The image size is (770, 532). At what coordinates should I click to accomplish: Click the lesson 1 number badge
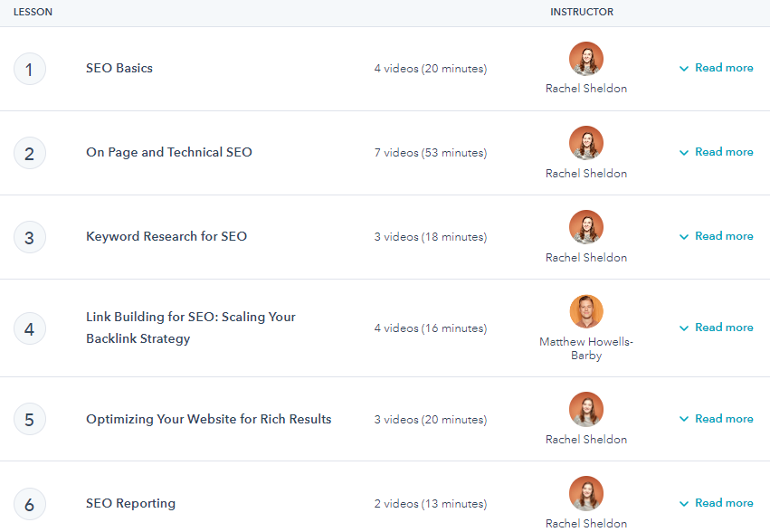pos(30,69)
